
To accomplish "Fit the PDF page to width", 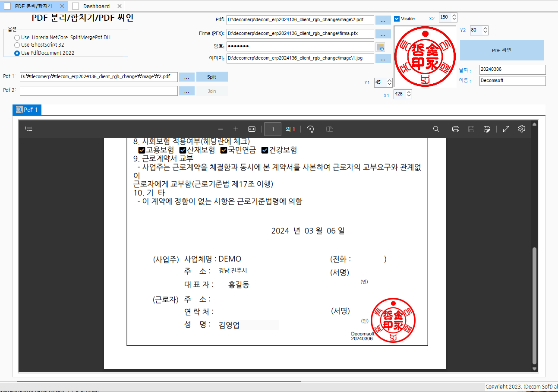I will point(252,129).
